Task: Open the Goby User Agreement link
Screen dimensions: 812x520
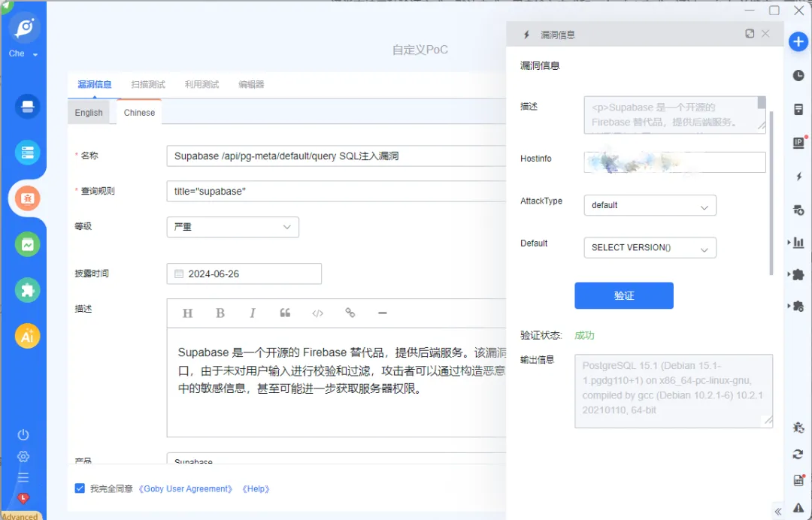Action: [x=186, y=489]
